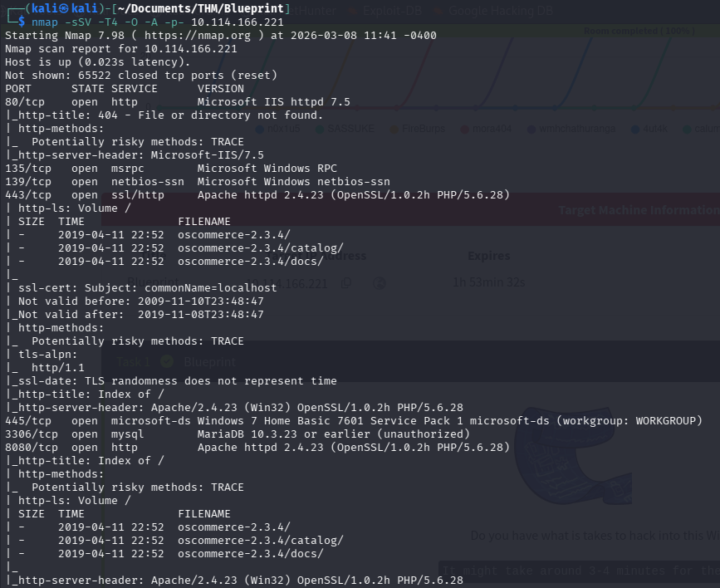Click first oscommerce-2.3.4/catalog/ filename under port 443
This screenshot has width=720, height=588.
260,248
